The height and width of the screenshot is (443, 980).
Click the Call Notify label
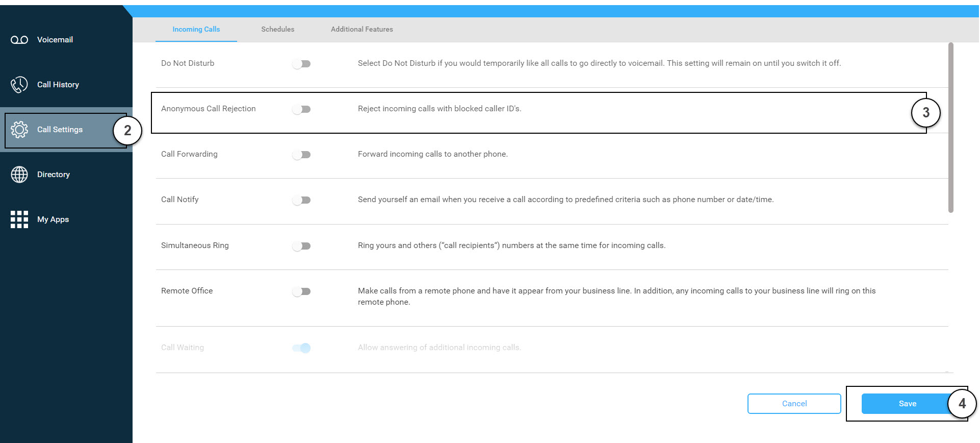coord(180,200)
